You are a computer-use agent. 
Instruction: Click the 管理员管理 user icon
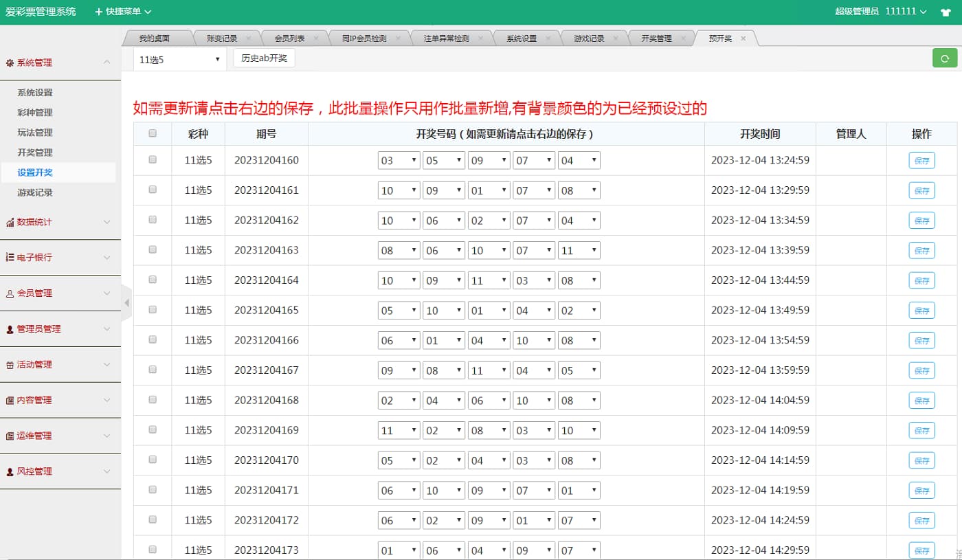tap(10, 329)
